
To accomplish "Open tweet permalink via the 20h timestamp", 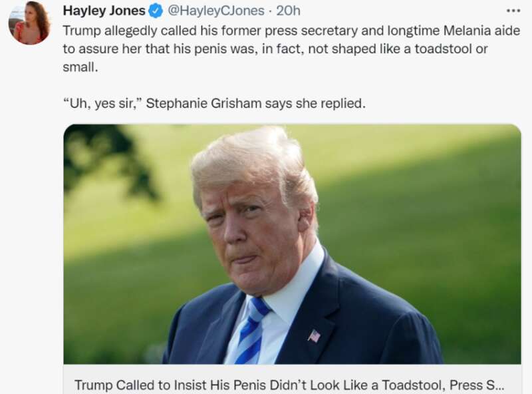I will pos(288,11).
